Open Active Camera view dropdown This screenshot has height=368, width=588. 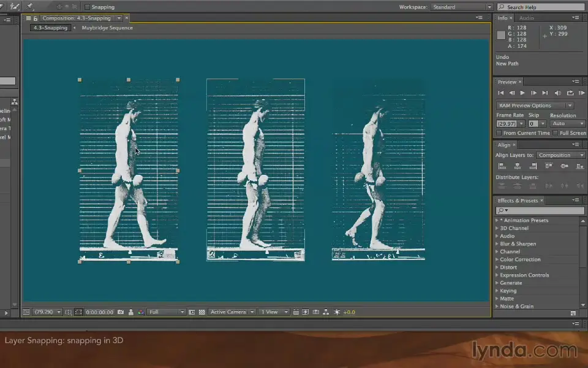coord(232,312)
